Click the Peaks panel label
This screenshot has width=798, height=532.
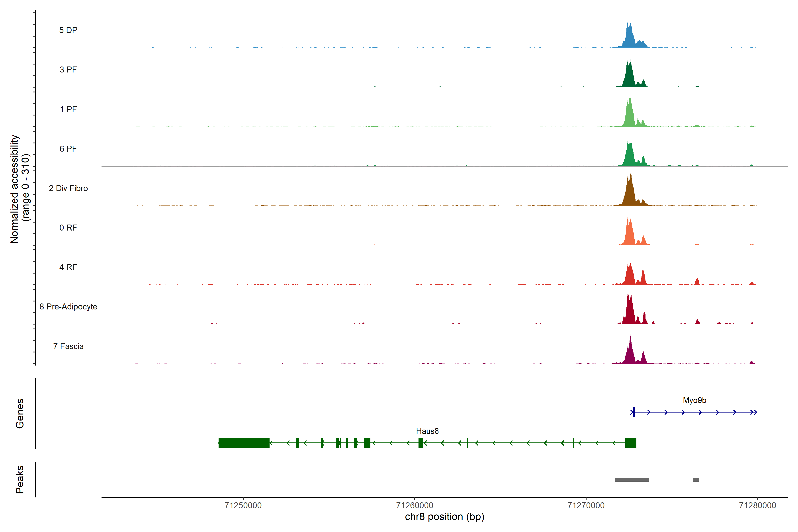pos(20,479)
